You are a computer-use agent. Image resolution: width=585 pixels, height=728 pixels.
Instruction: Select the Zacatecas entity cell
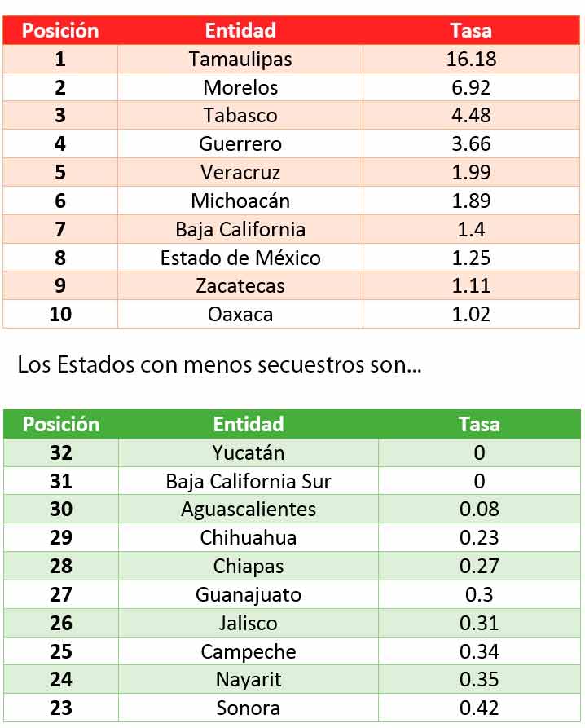tap(240, 286)
